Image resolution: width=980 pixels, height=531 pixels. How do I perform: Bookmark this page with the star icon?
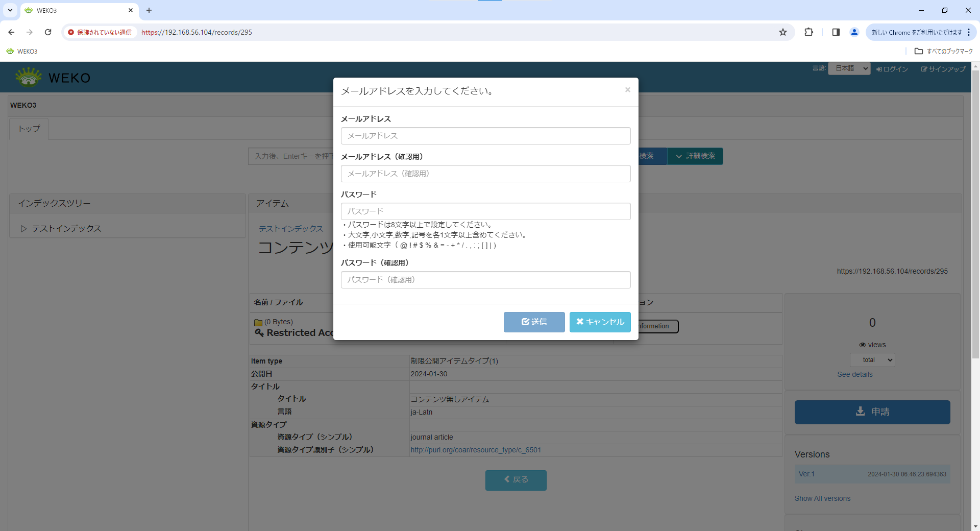click(783, 32)
